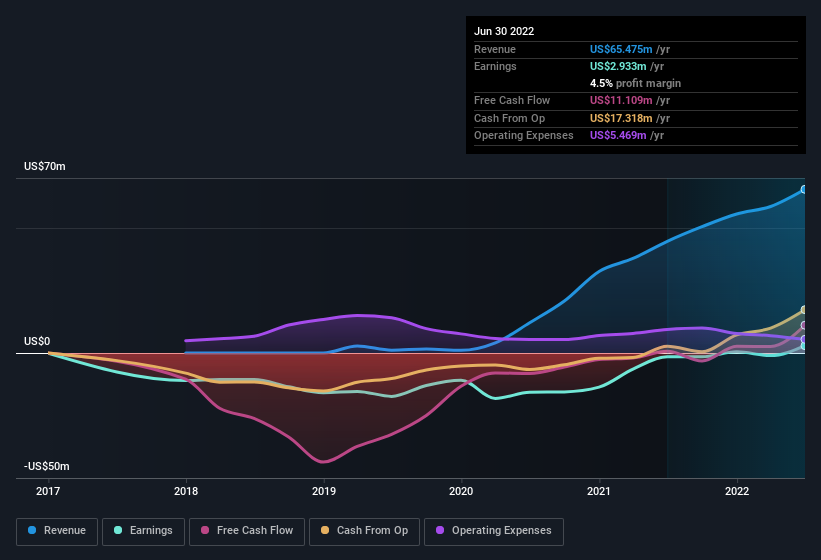Click the 2021 x-axis label
This screenshot has width=821, height=560.
(599, 491)
